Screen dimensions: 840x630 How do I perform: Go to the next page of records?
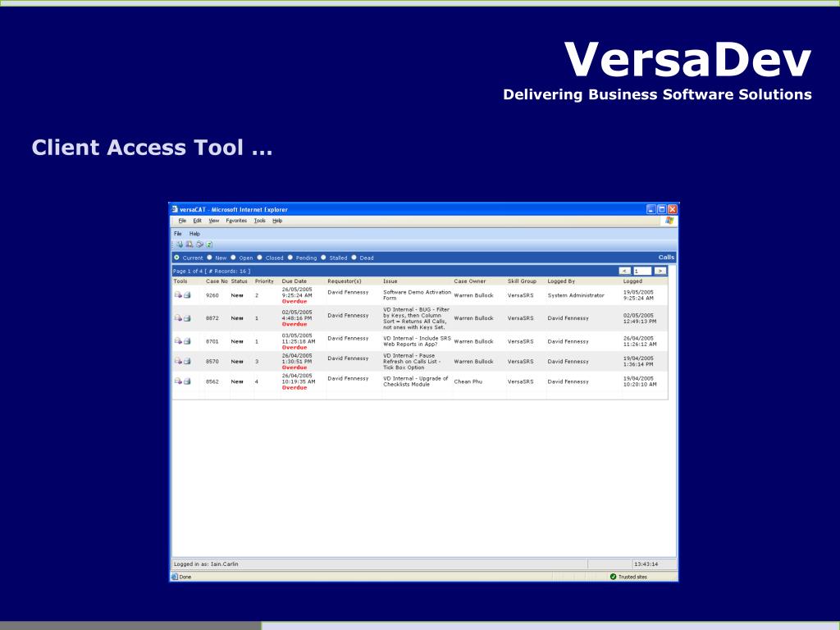coord(660,271)
